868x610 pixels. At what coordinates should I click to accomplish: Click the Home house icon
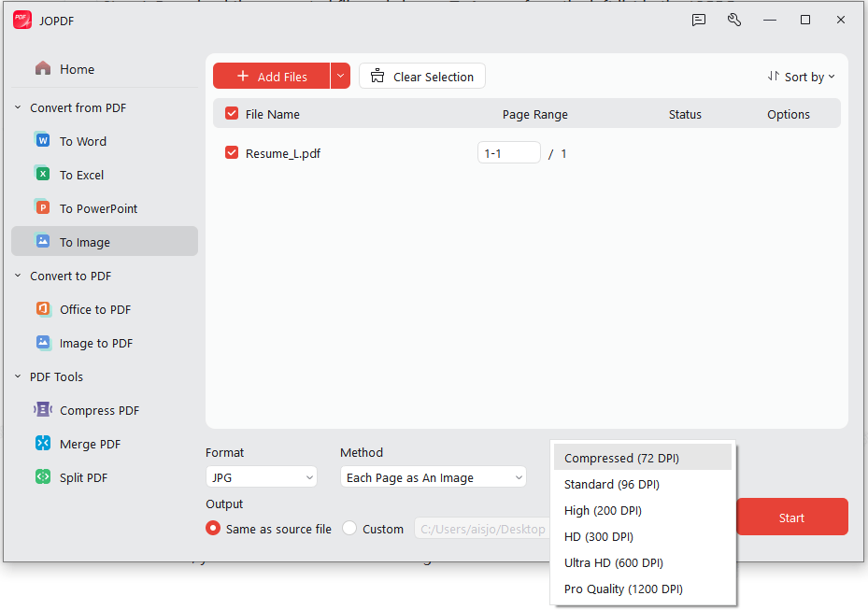click(43, 68)
